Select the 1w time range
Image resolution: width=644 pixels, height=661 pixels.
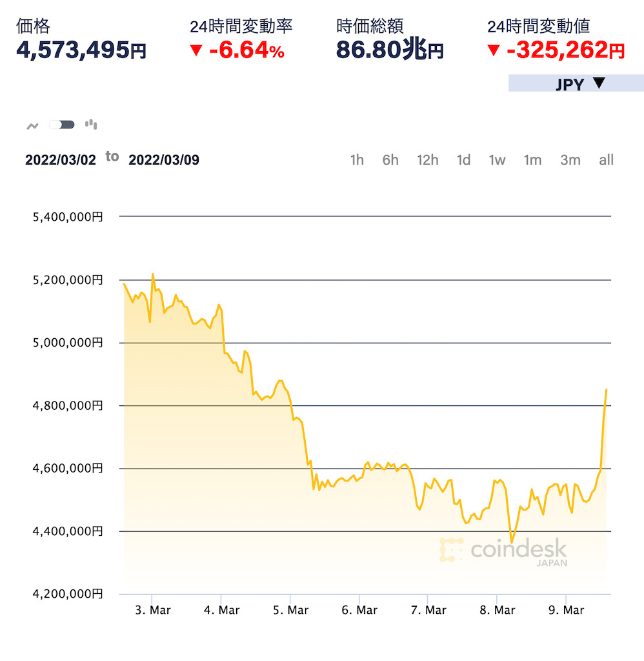[497, 160]
